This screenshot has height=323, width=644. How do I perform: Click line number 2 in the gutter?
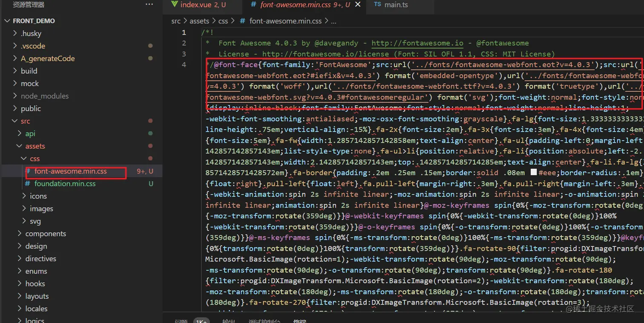[184, 43]
